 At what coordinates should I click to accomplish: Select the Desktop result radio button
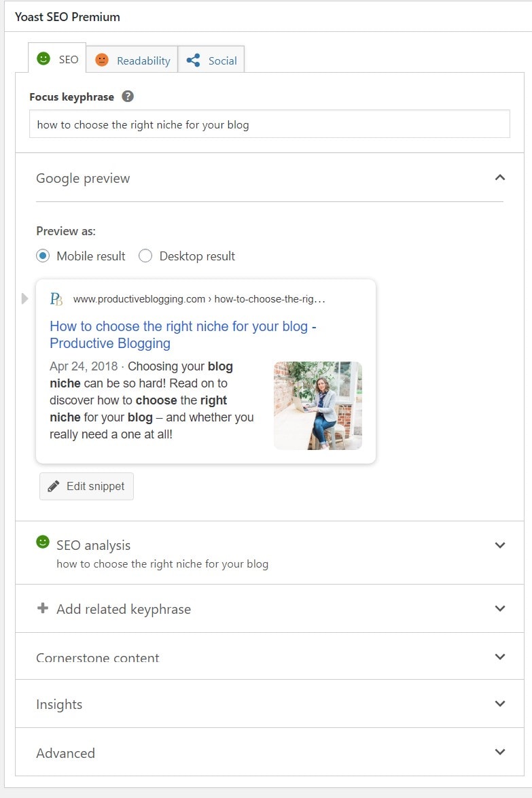point(145,256)
